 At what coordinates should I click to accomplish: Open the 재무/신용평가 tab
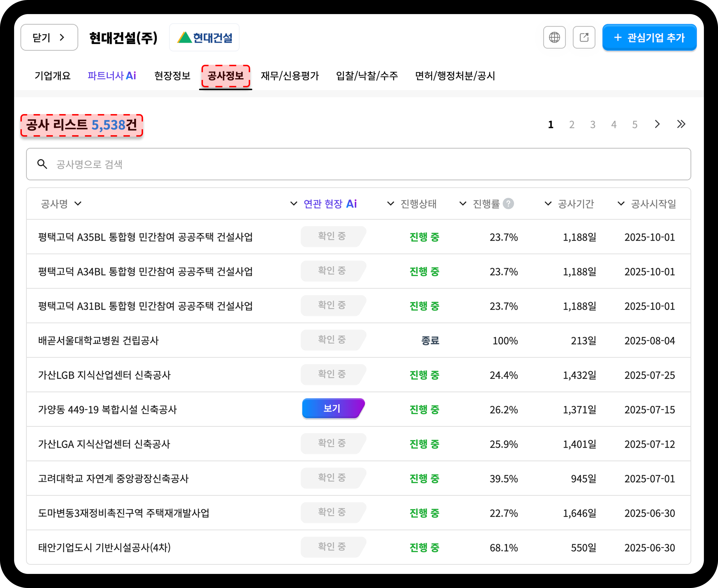tap(290, 76)
